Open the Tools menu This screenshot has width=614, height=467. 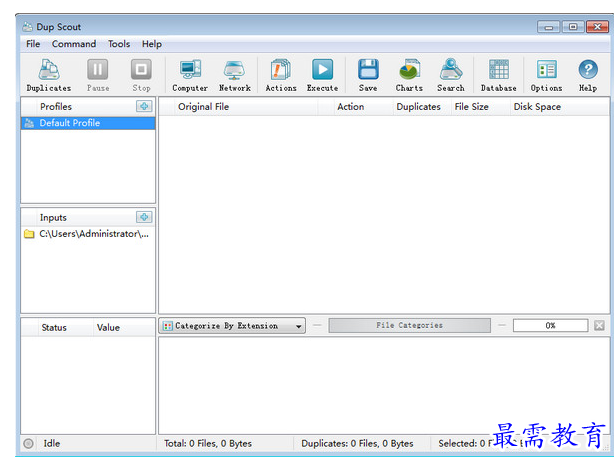pos(119,44)
